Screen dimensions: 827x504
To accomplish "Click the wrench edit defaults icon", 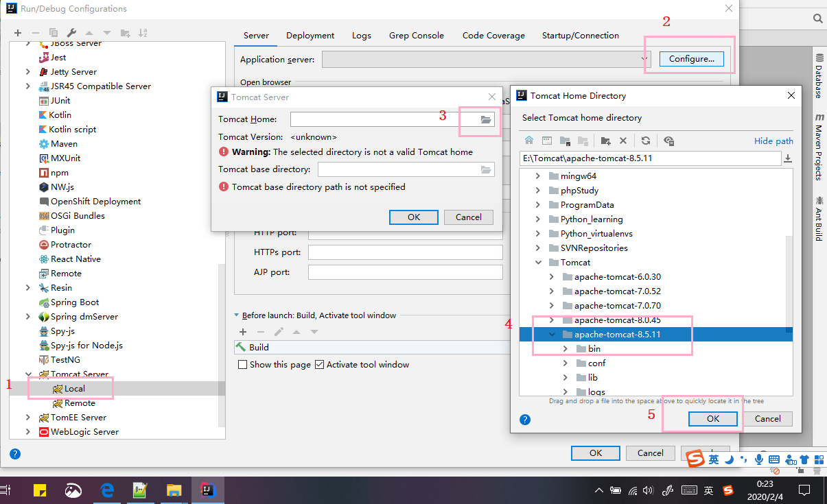I will pos(71,33).
